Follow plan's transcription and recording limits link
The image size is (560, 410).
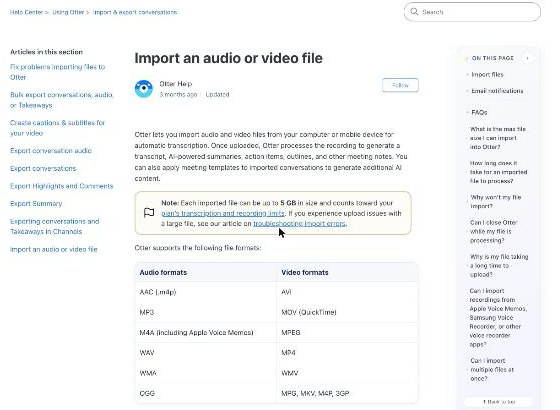pyautogui.click(x=223, y=213)
